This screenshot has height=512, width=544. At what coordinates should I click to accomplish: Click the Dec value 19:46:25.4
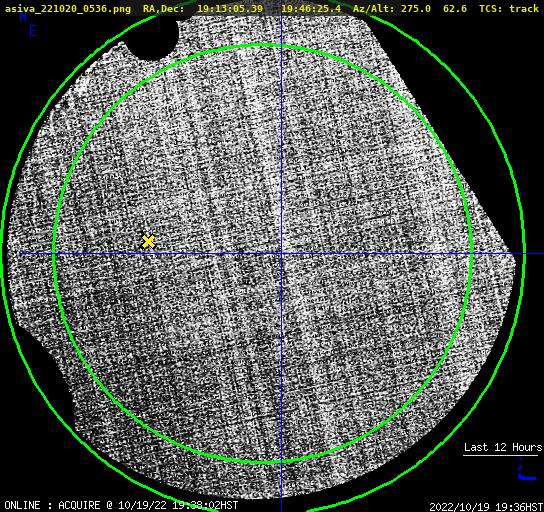[311, 9]
